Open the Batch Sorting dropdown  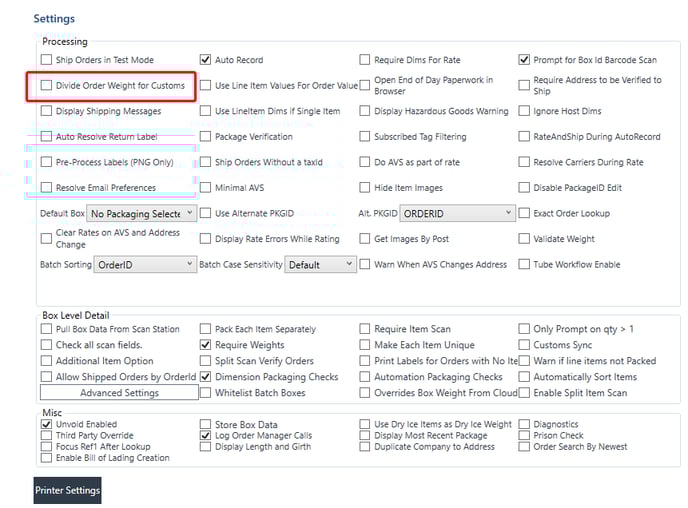point(144,265)
